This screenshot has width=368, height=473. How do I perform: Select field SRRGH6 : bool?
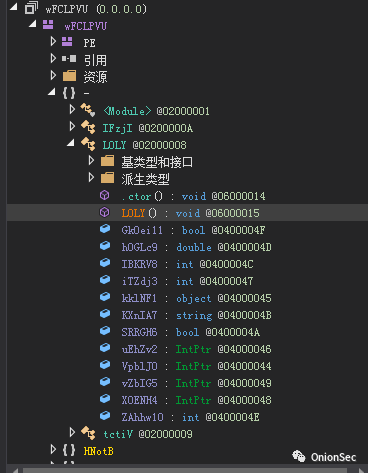click(x=190, y=332)
